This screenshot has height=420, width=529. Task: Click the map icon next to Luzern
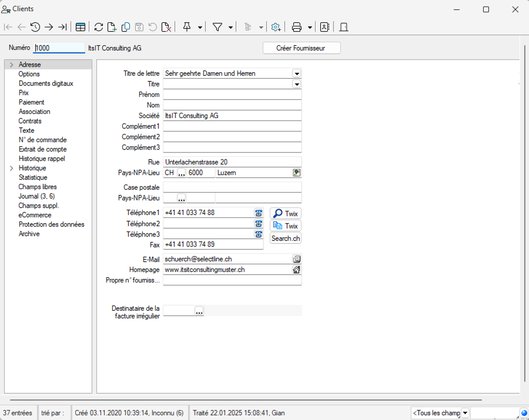296,173
